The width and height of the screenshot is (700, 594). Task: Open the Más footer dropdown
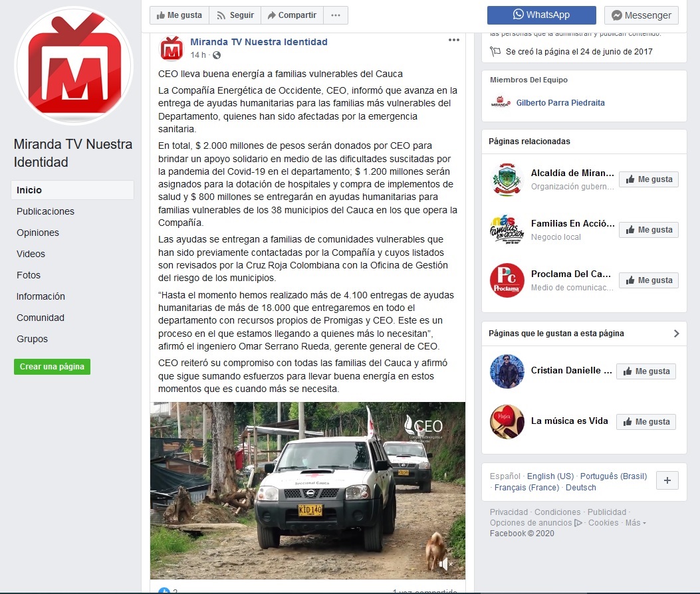pyautogui.click(x=636, y=523)
